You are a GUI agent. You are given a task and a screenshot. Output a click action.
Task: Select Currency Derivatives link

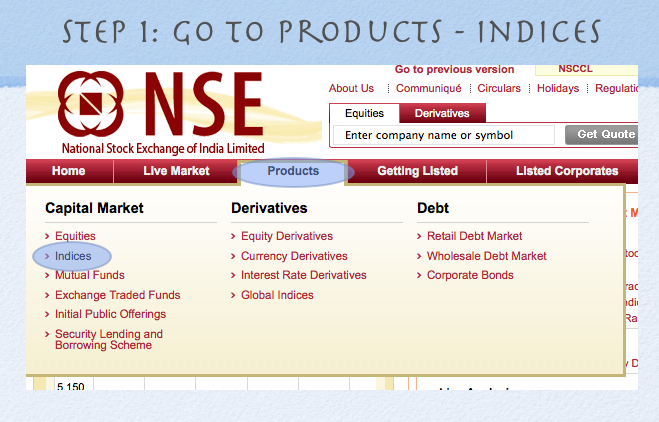pos(294,256)
